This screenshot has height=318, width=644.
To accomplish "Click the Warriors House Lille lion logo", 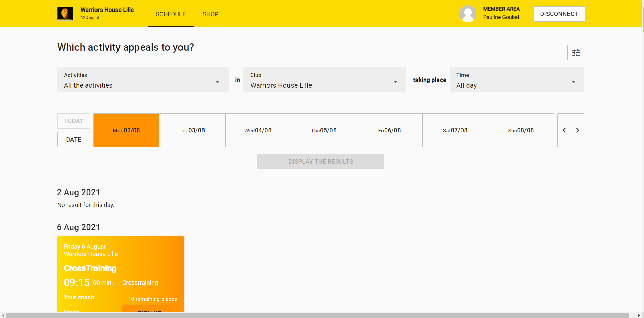I will 65,14.
